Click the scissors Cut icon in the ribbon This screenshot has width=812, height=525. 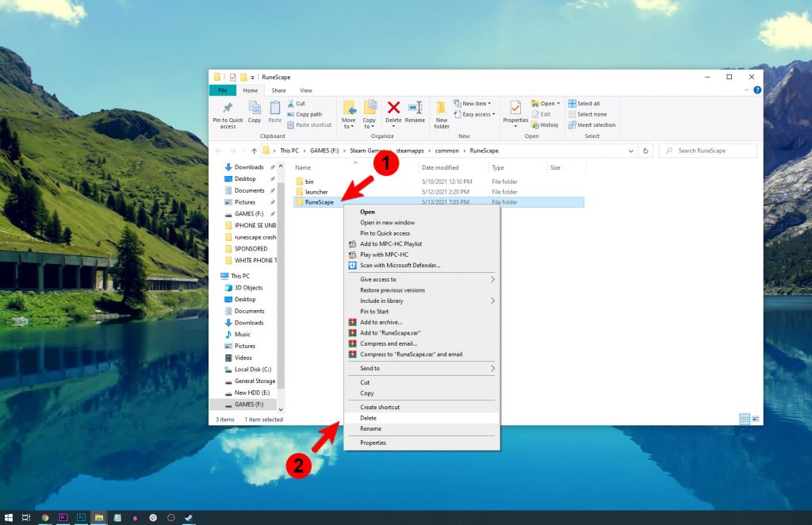(291, 104)
